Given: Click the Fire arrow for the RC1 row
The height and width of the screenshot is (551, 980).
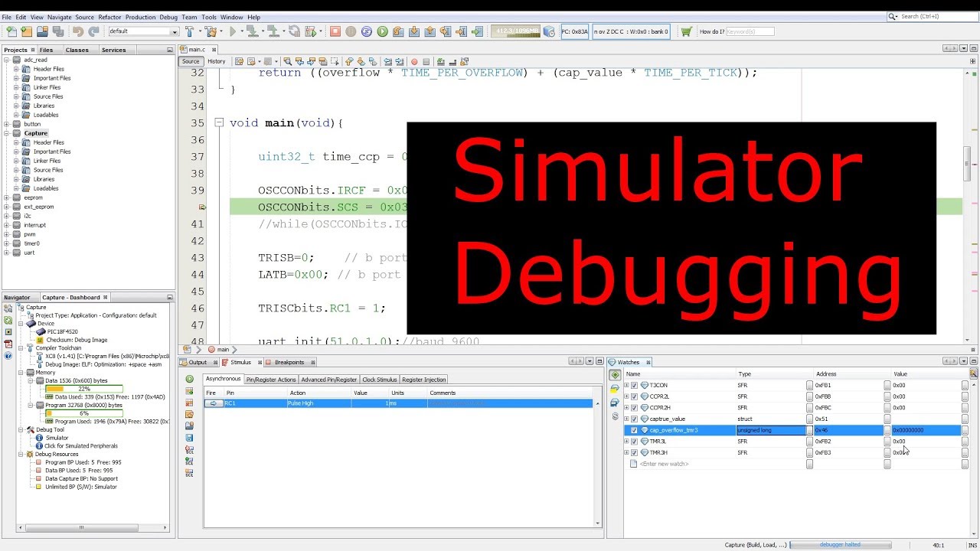Looking at the screenshot, I should (x=214, y=403).
